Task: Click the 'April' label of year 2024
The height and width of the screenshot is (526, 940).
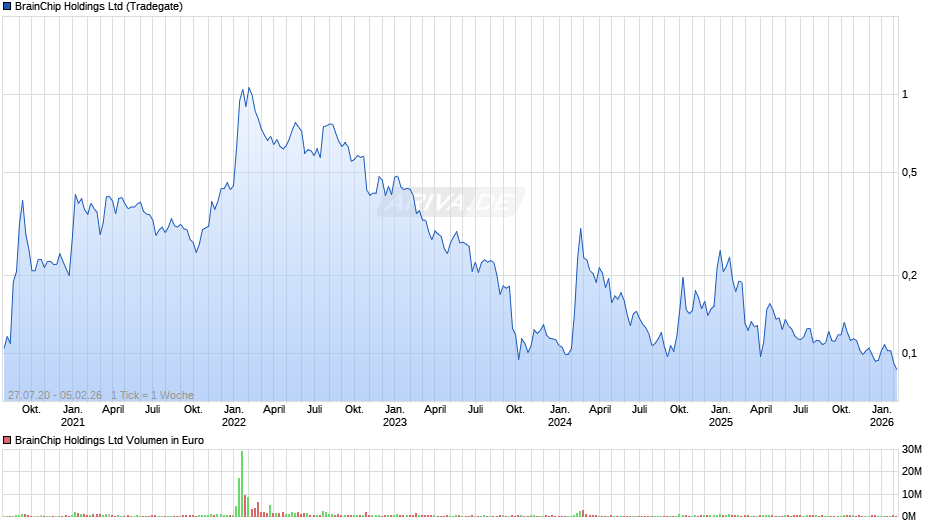Action: coord(600,410)
